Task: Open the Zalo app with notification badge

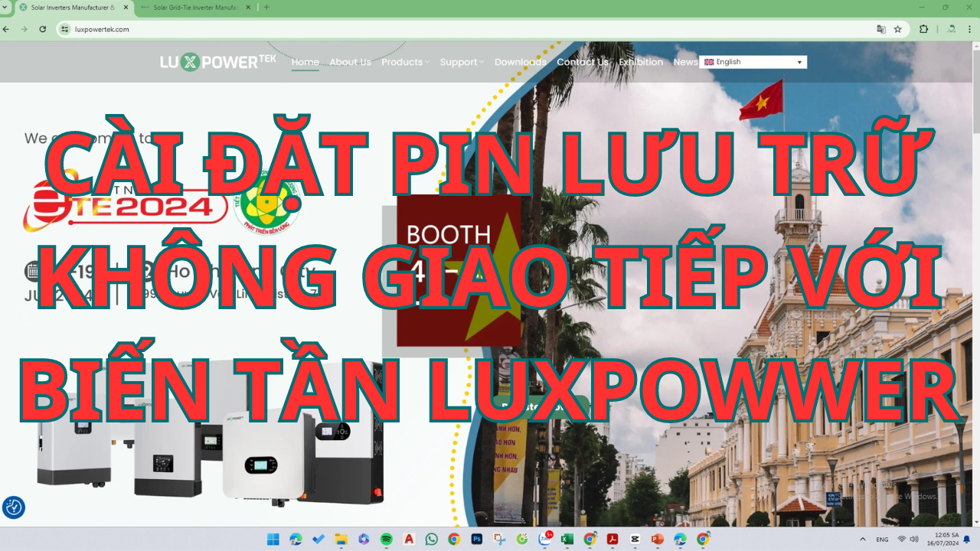Action: [x=545, y=539]
